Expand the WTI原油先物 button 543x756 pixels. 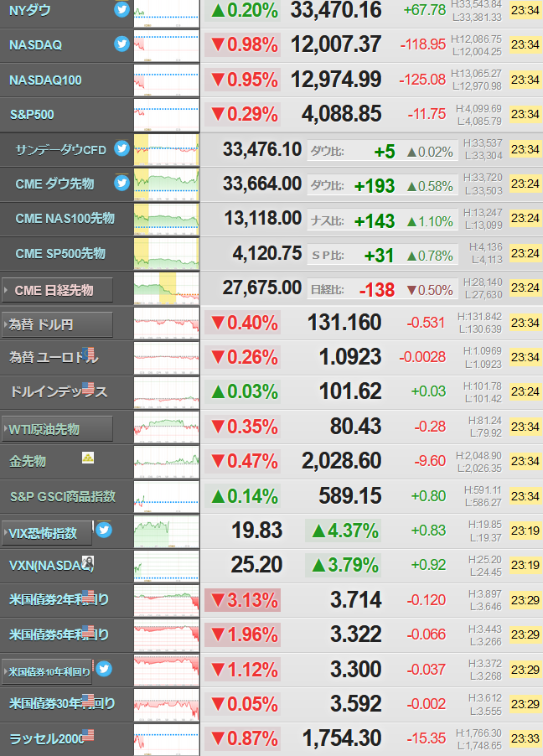[57, 429]
